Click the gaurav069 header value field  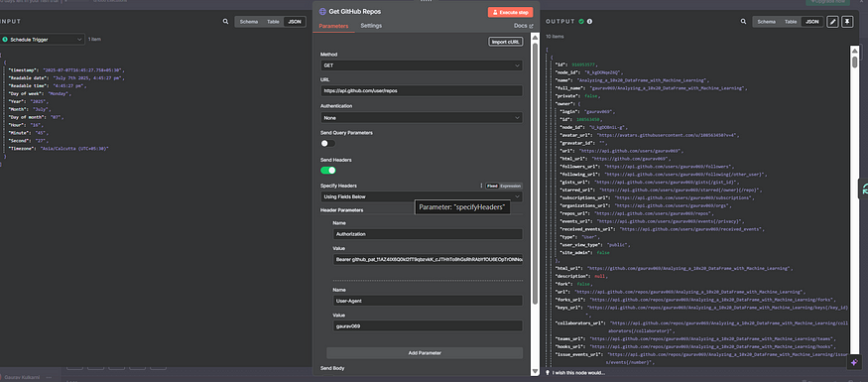[x=428, y=326]
